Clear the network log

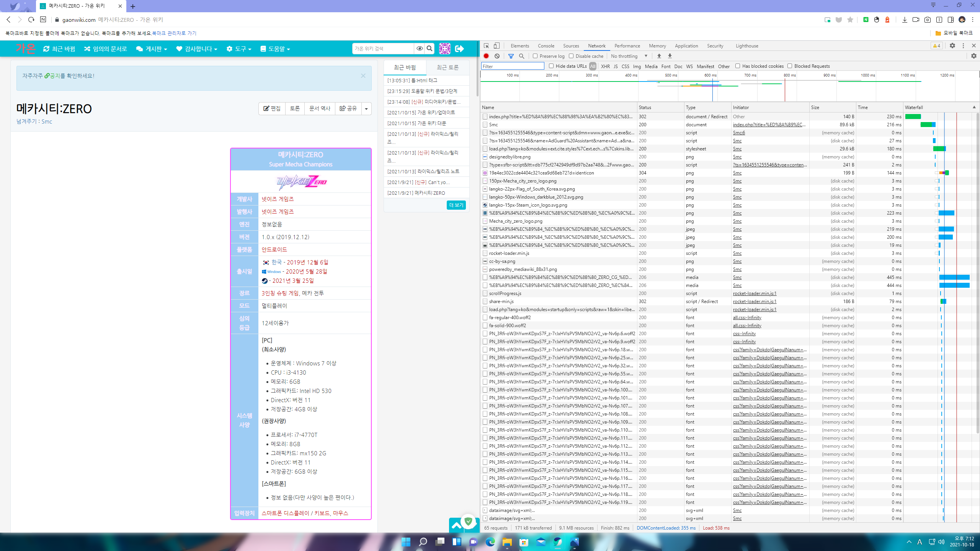[497, 56]
